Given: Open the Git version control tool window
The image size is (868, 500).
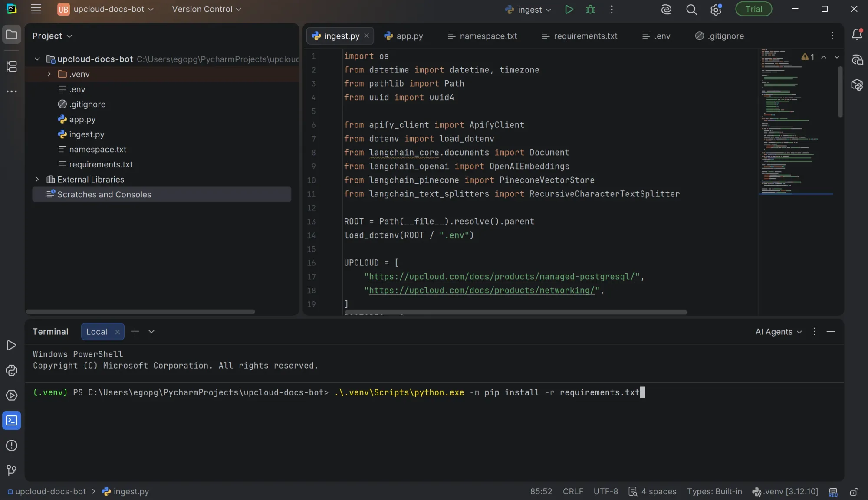Looking at the screenshot, I should [12, 471].
